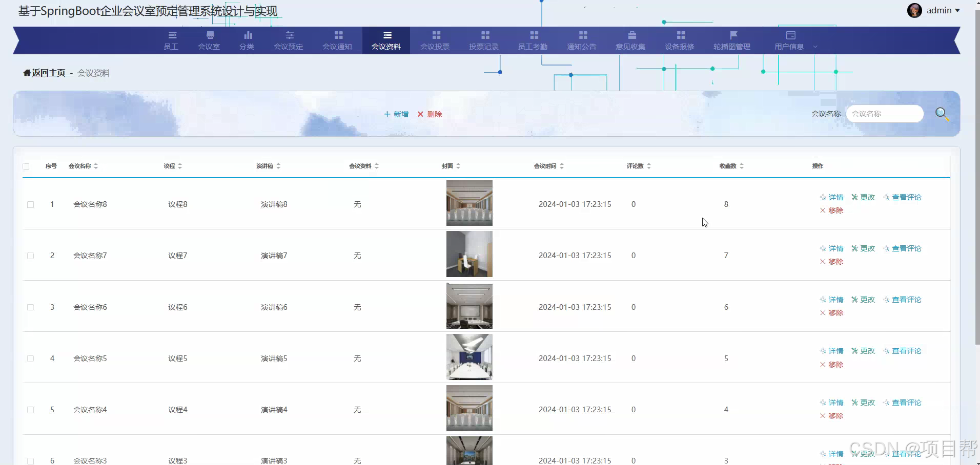Go to 员工考勤 menu item
This screenshot has height=465, width=980.
coord(533,40)
